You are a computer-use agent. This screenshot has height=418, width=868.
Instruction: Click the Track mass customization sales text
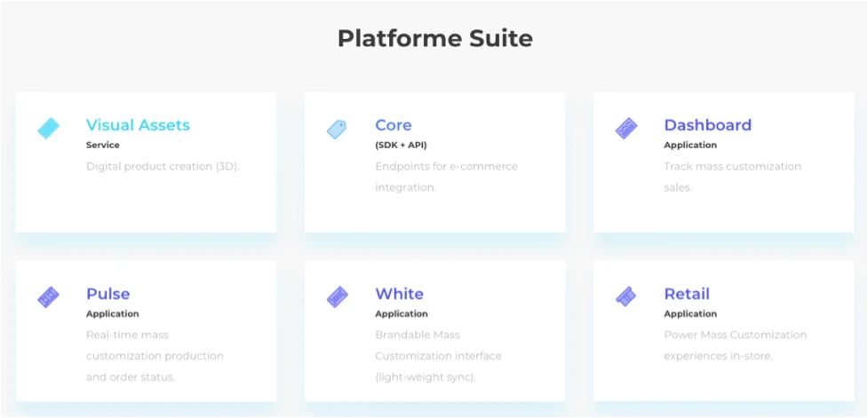pyautogui.click(x=733, y=177)
